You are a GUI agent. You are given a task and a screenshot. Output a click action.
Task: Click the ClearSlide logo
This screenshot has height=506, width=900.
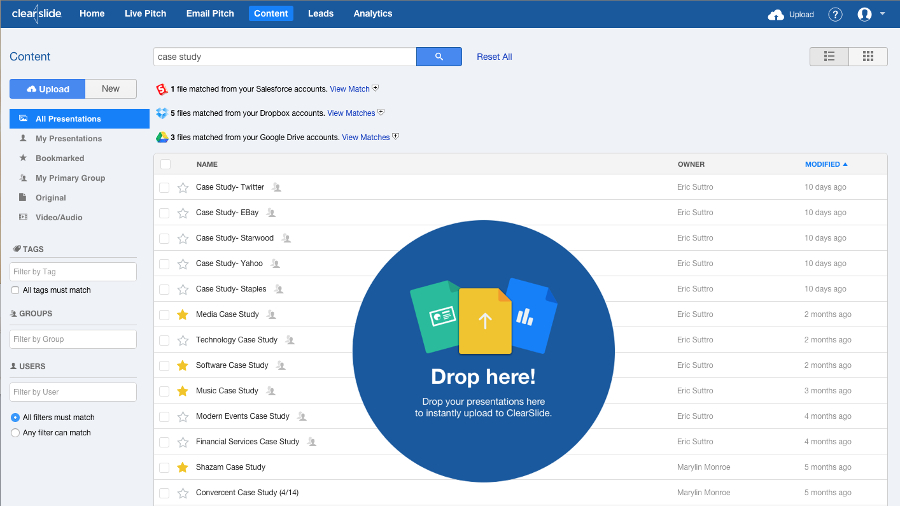coord(36,13)
